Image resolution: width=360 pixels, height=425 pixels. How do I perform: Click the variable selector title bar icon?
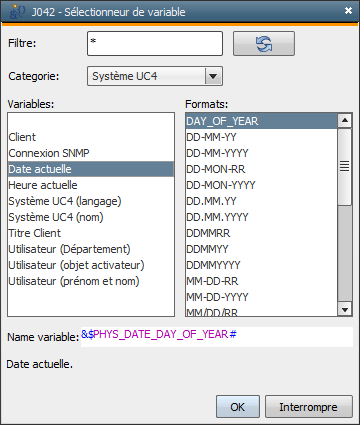click(x=17, y=12)
